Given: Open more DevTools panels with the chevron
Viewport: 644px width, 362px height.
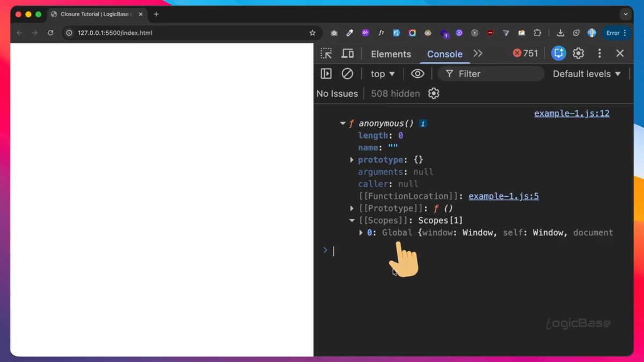Looking at the screenshot, I should tap(477, 53).
